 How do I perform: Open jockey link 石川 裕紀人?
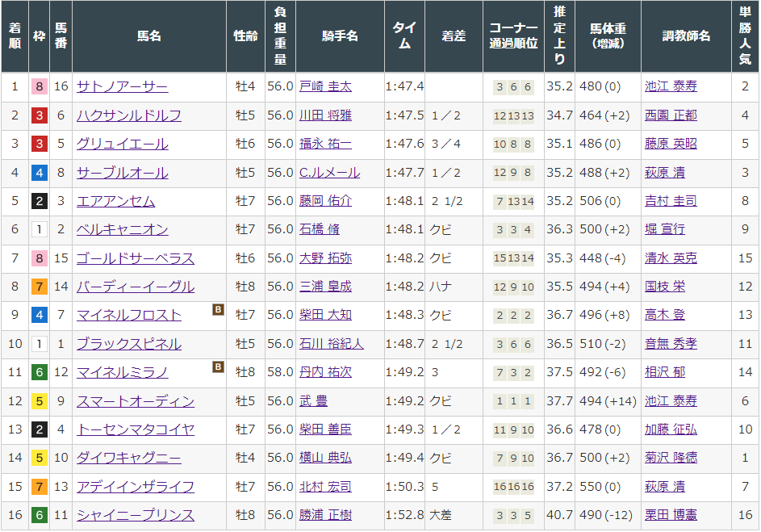pyautogui.click(x=332, y=344)
